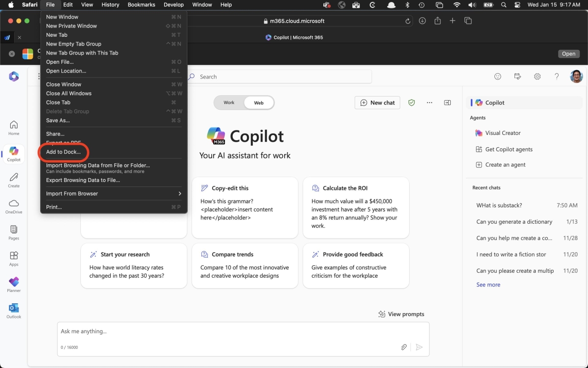This screenshot has width=588, height=368.
Task: Show the Safari tab overview
Action: (x=468, y=21)
